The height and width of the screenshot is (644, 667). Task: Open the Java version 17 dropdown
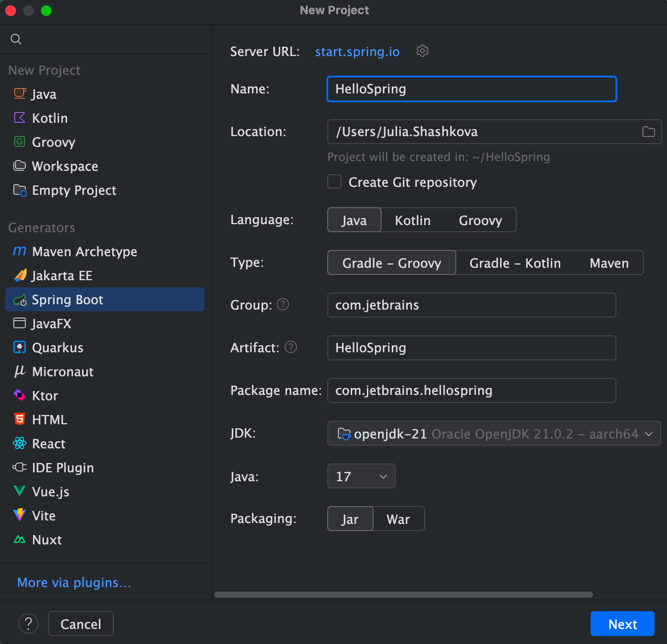pos(362,476)
